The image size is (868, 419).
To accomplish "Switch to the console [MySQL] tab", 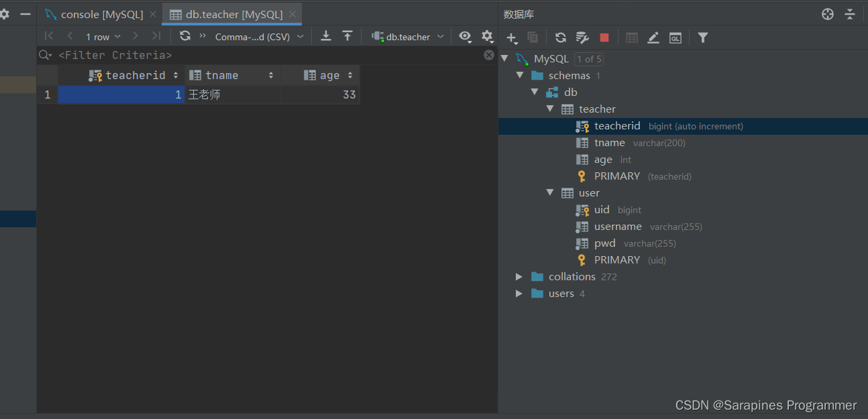I will (102, 14).
